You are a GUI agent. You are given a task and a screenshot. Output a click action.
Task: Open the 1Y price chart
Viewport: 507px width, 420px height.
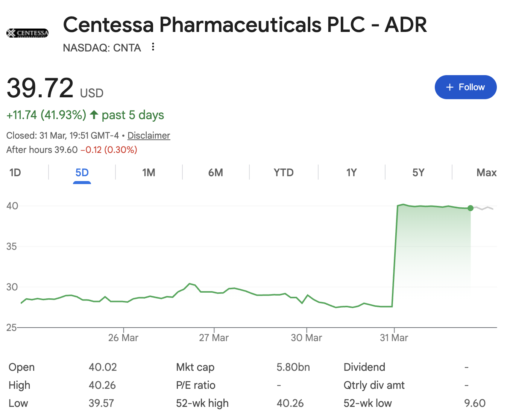pos(351,172)
